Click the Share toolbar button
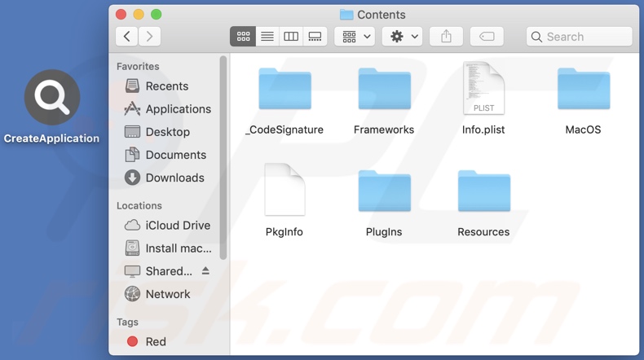644x360 pixels. click(x=447, y=37)
